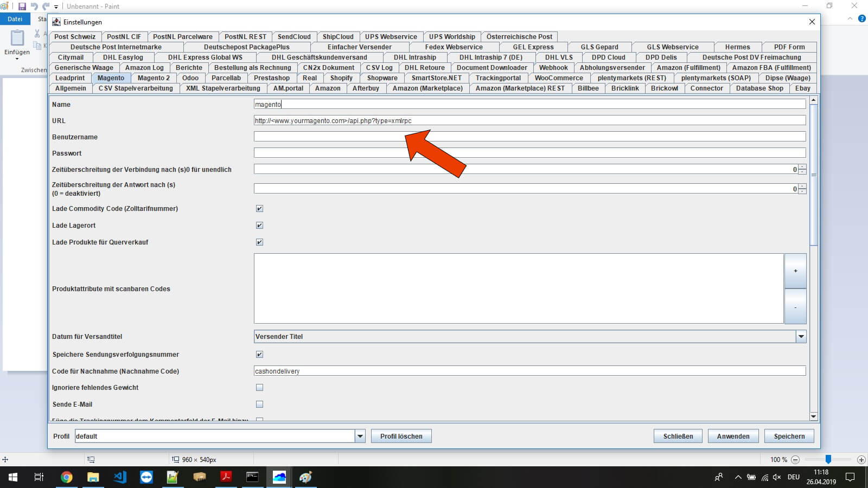Switch to the Magento 2 tab
This screenshot has height=488, width=868.
[x=154, y=78]
